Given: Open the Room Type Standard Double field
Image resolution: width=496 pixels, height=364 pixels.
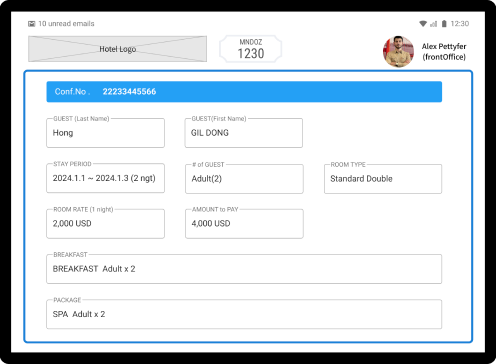Looking at the screenshot, I should [383, 179].
